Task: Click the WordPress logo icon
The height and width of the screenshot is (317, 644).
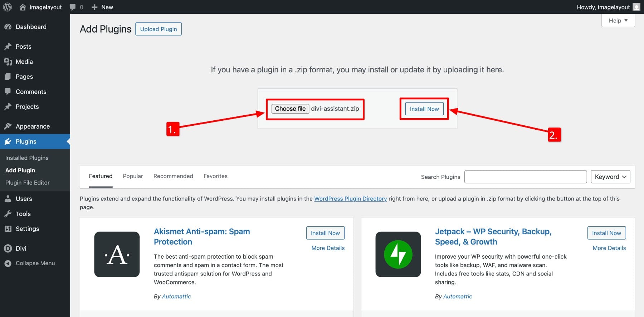Action: (x=7, y=7)
